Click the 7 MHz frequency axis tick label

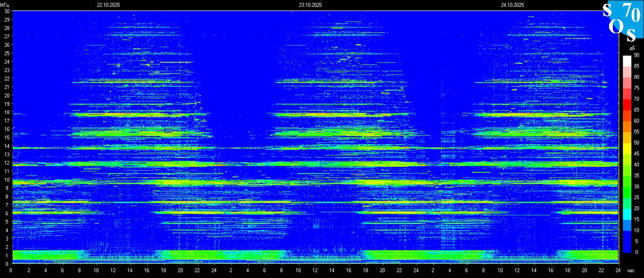tap(7, 205)
